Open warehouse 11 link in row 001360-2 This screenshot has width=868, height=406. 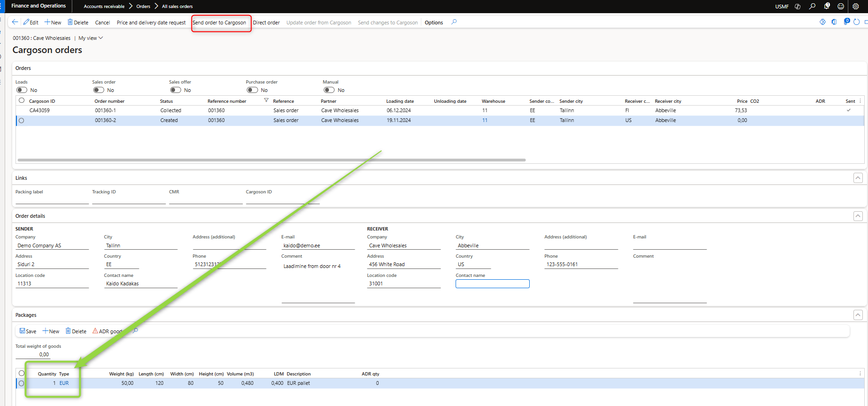click(x=485, y=121)
